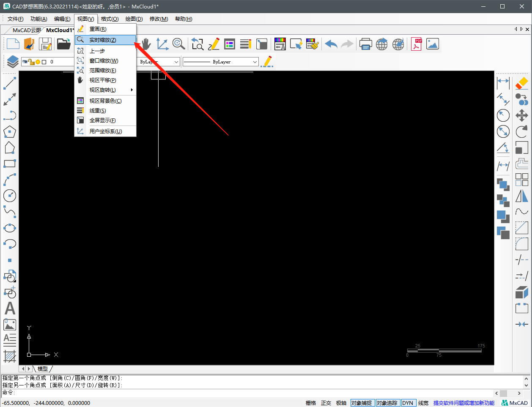Open the 格式(O) menu
532x407 pixels.
[110, 19]
